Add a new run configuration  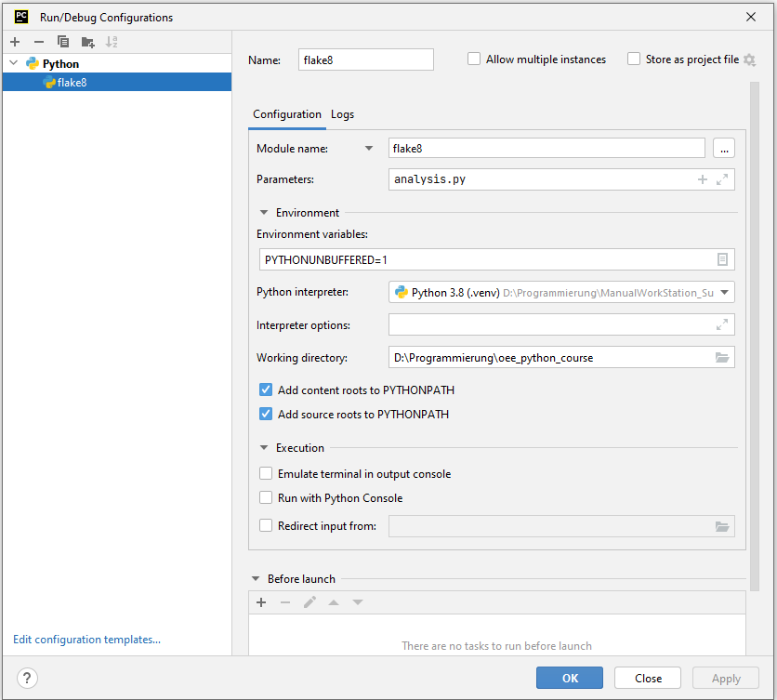(x=15, y=42)
